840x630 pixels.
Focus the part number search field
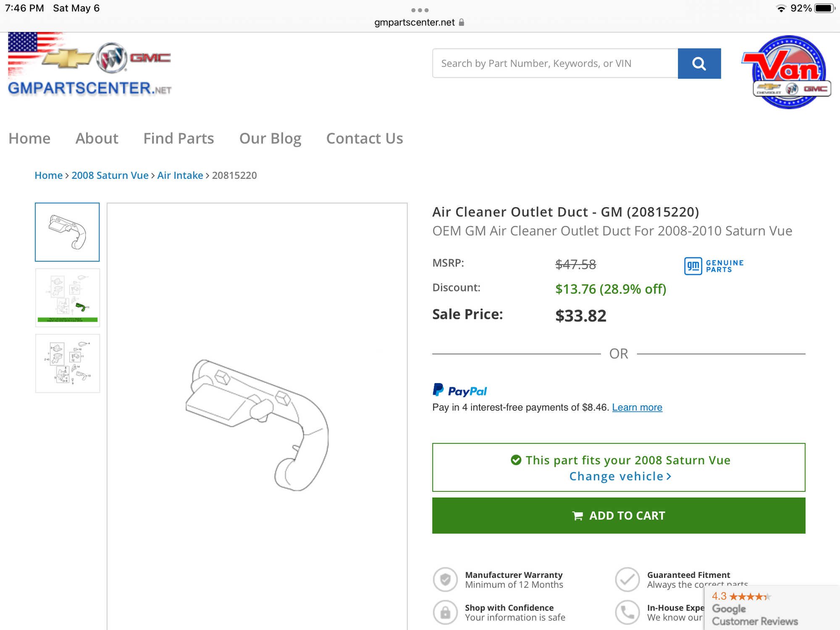(x=555, y=63)
